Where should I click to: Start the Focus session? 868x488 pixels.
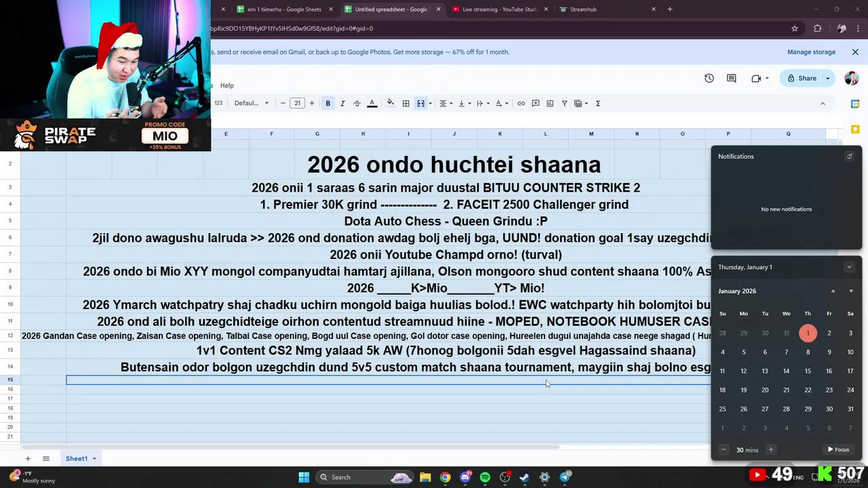pyautogui.click(x=838, y=449)
